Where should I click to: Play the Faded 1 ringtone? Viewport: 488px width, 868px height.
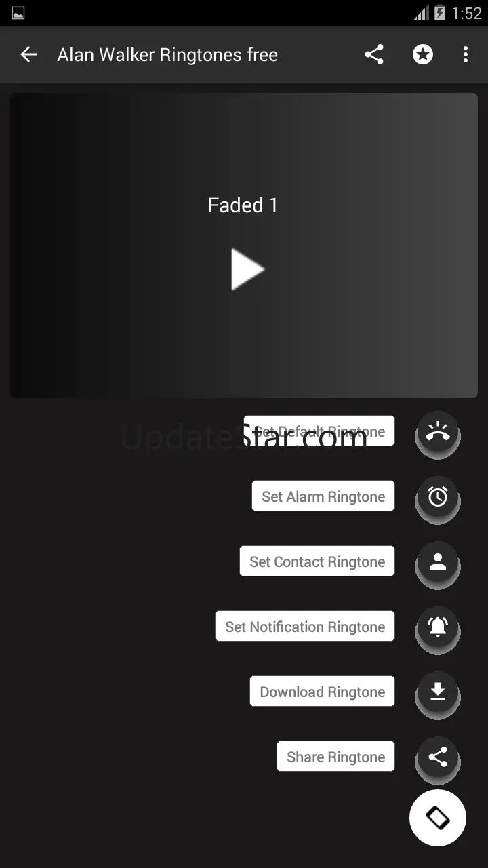(247, 269)
